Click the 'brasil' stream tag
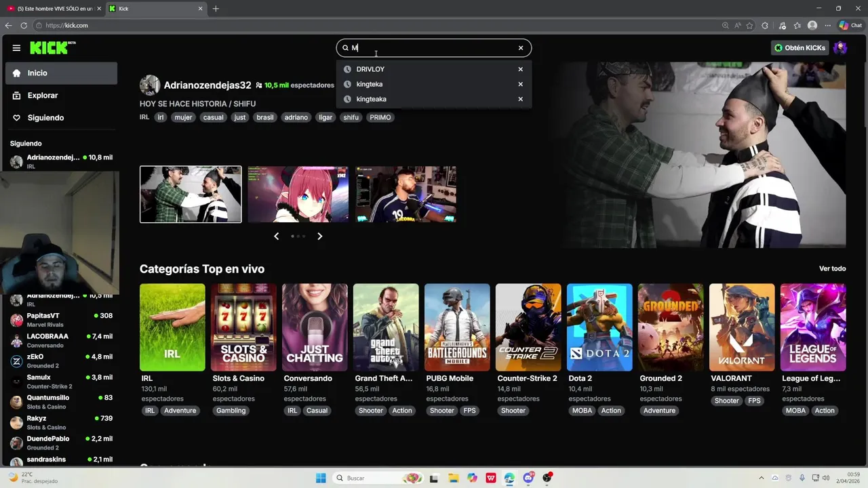868x488 pixels. click(265, 117)
